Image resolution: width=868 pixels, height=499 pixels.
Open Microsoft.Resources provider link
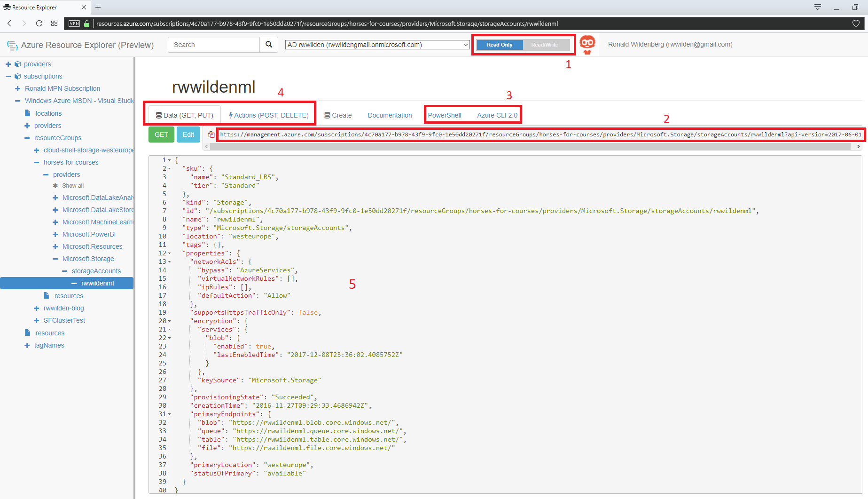92,246
